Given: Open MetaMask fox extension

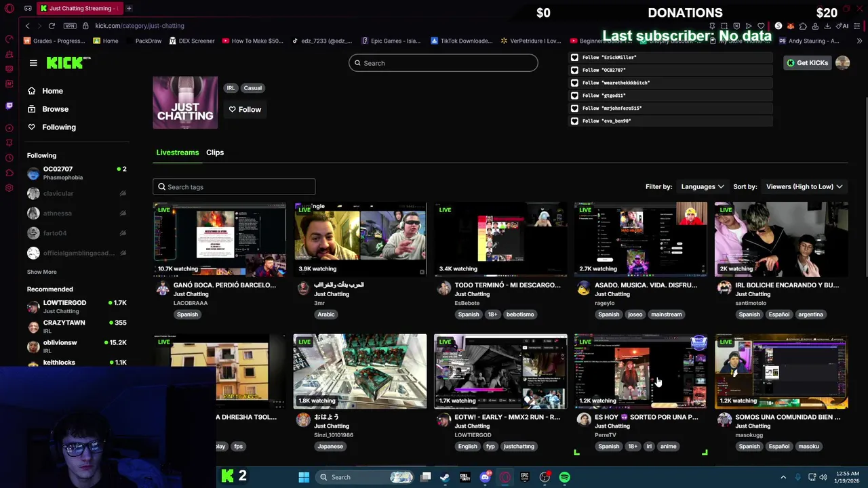Looking at the screenshot, I should (791, 26).
